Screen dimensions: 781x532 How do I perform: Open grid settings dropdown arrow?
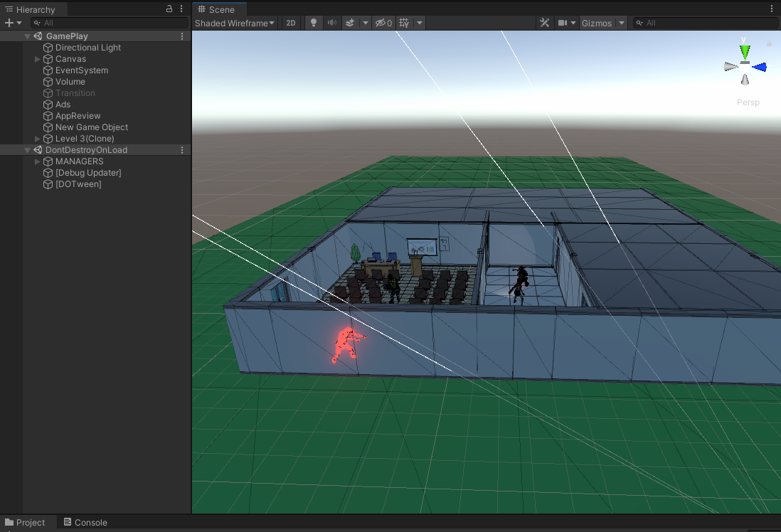[420, 23]
